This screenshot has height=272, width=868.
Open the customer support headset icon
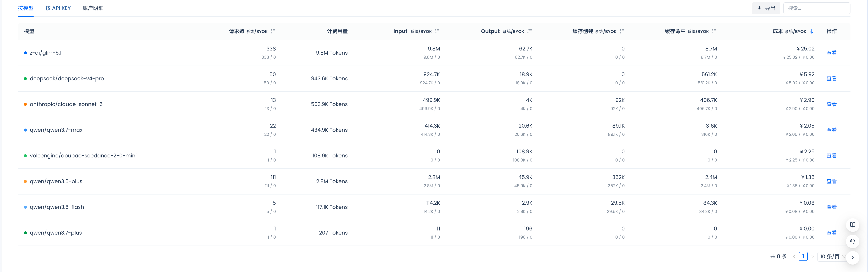tap(853, 241)
